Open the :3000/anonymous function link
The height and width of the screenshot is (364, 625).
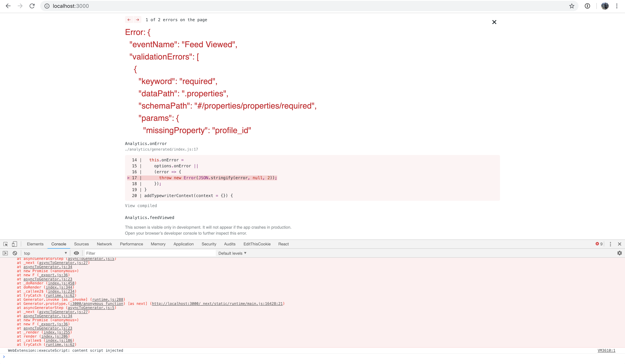[97, 304]
